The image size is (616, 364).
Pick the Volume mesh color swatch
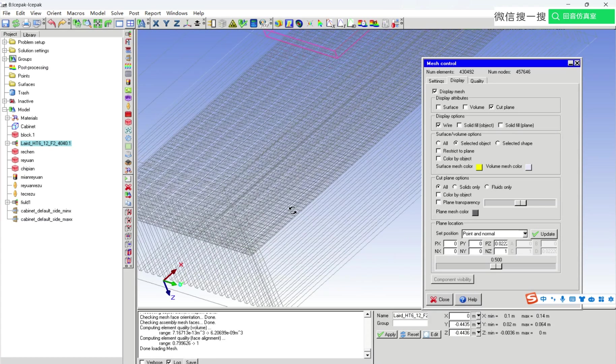coord(528,167)
